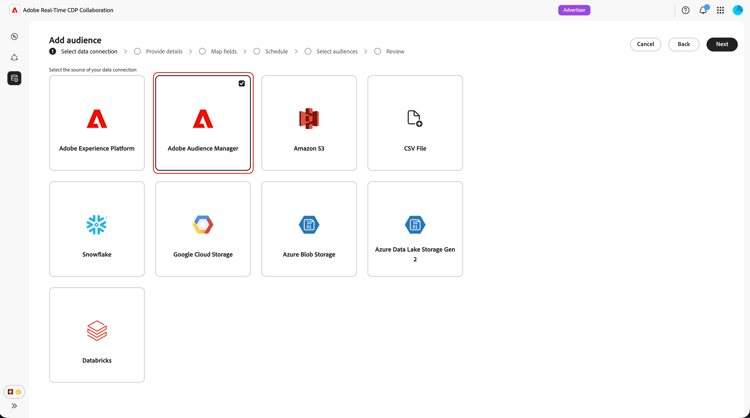The image size is (750, 418).
Task: Click the Add audience heading
Action: [75, 40]
